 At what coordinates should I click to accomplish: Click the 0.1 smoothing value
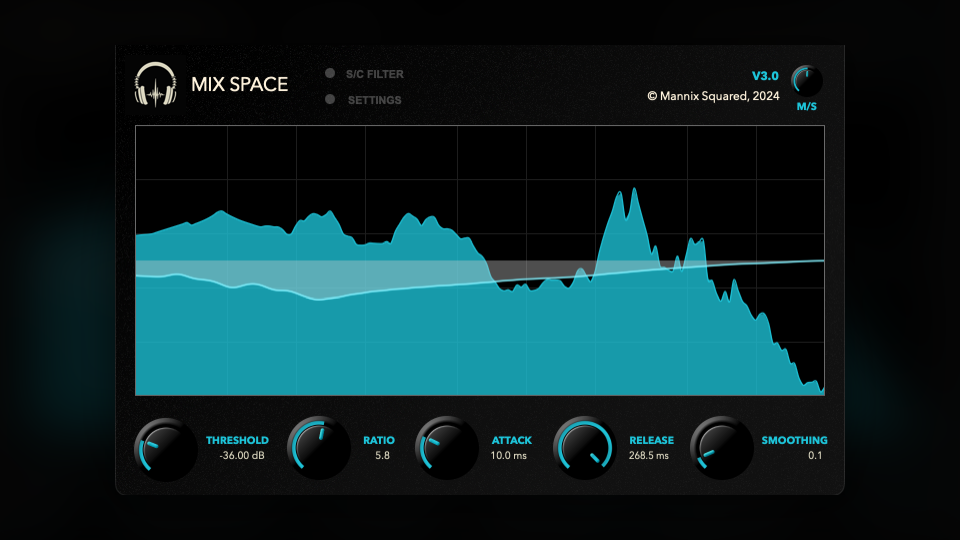(815, 456)
